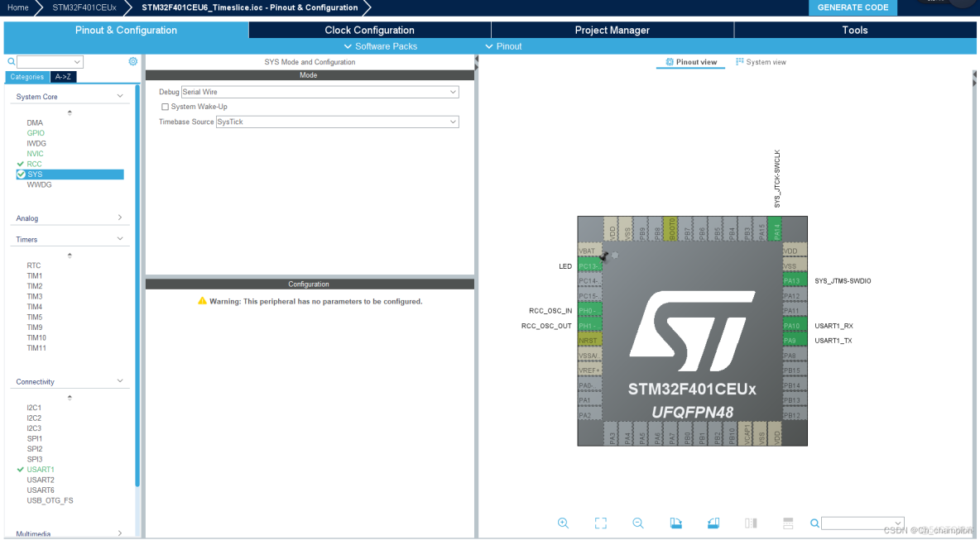The image size is (980, 540).
Task: Click the GENERATE CODE button
Action: 853,7
